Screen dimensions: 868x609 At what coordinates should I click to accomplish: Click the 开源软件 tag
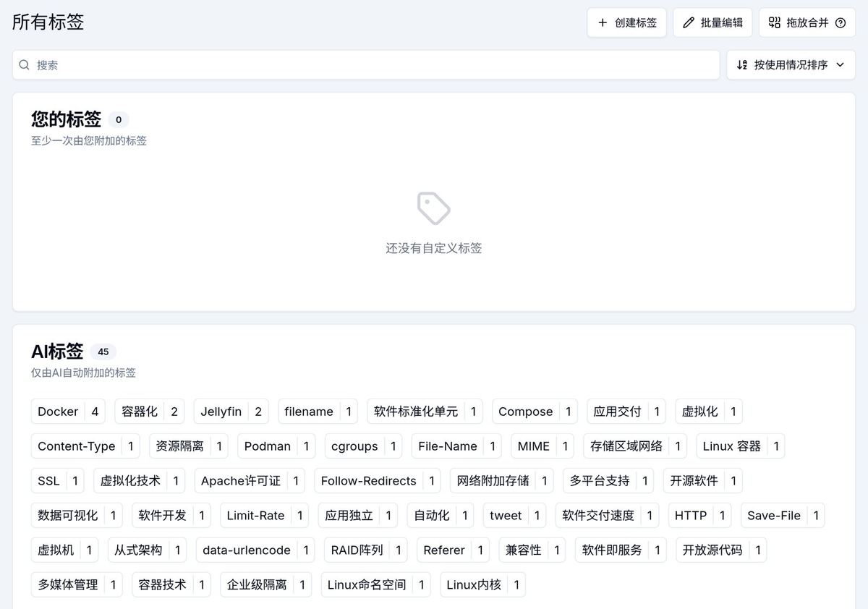[703, 481]
